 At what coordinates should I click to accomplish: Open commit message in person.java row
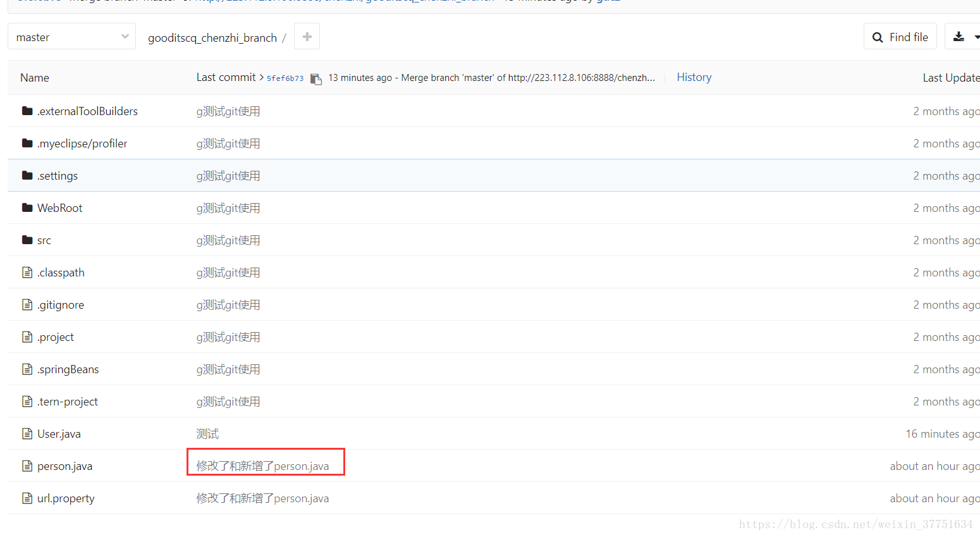pos(262,466)
